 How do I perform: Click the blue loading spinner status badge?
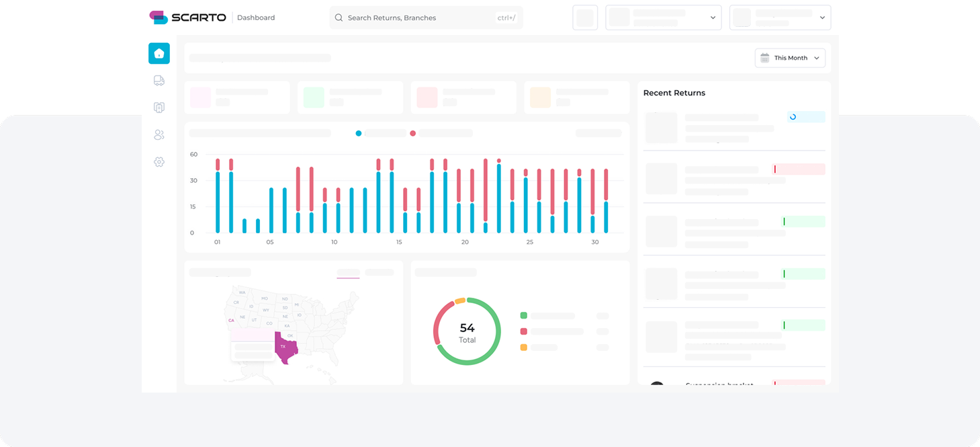point(805,117)
